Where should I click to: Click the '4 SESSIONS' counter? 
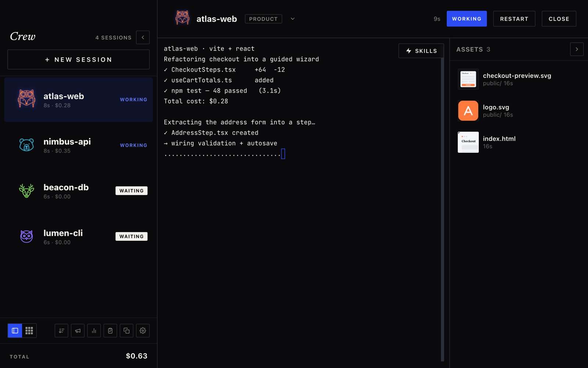(114, 38)
